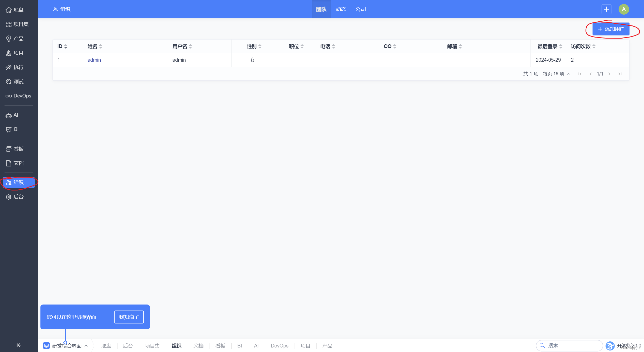Sort table by 最后登录 column

(550, 46)
